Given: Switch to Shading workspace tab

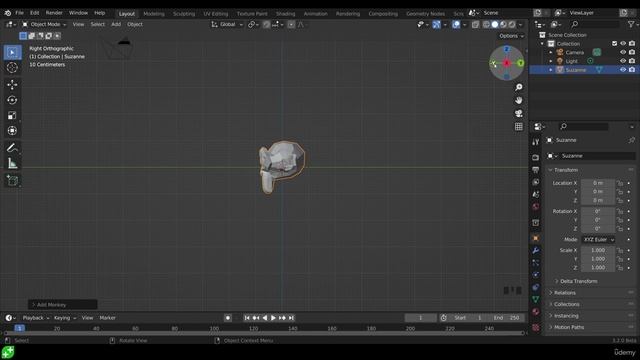Looking at the screenshot, I should click(285, 14).
